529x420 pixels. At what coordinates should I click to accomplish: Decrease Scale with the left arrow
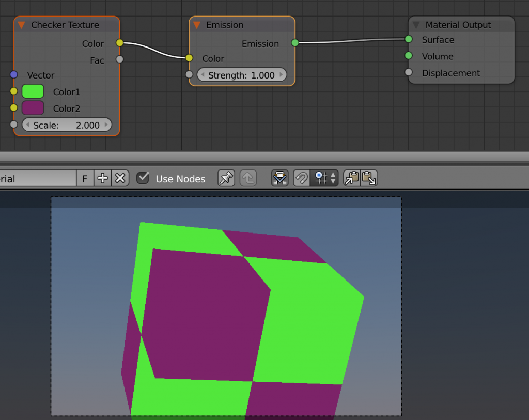[28, 125]
